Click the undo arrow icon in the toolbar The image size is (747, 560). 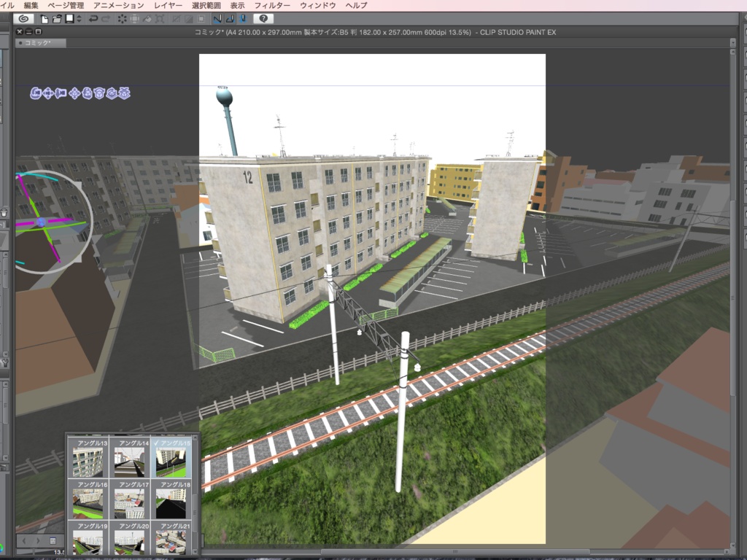93,20
